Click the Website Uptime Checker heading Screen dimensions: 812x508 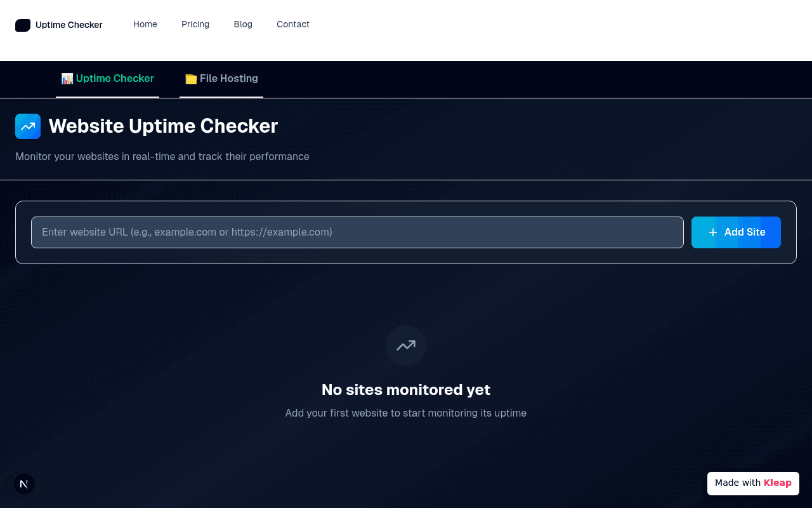coord(163,126)
